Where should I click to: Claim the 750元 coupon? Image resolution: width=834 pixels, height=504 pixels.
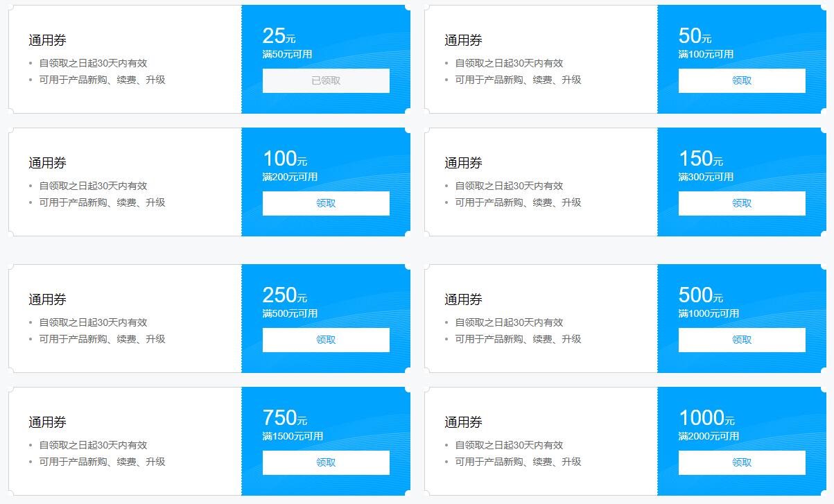coord(325,462)
